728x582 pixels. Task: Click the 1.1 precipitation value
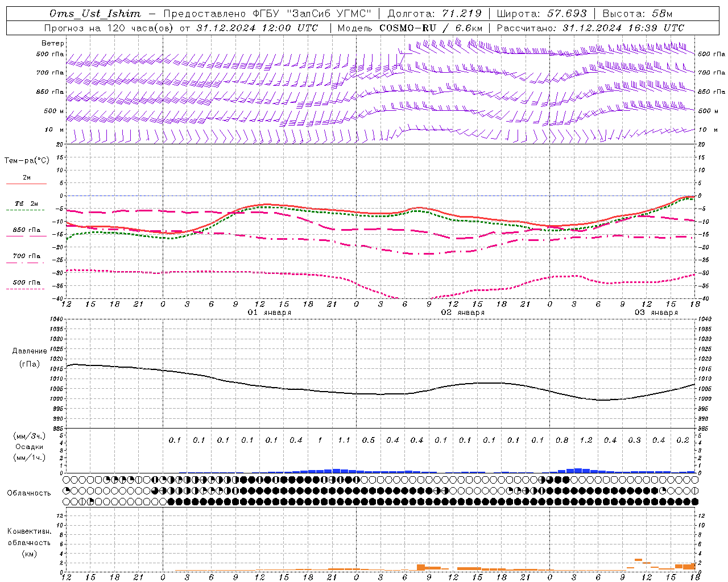pos(344,440)
